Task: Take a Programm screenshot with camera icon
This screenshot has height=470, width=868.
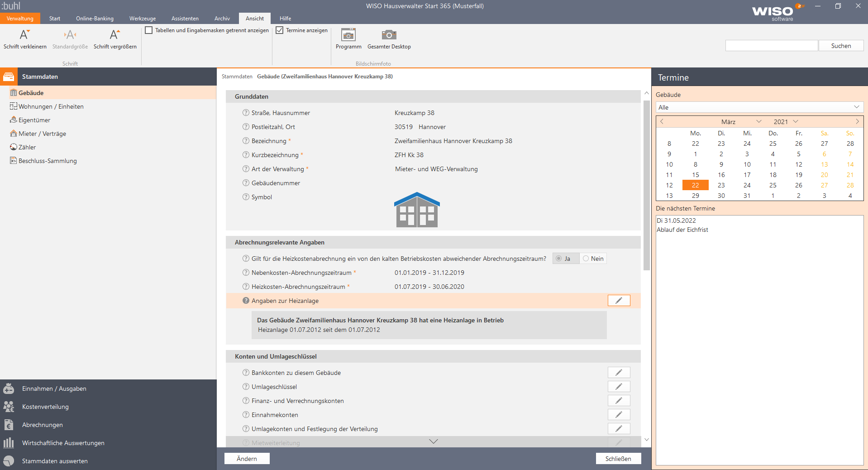Action: click(x=348, y=35)
